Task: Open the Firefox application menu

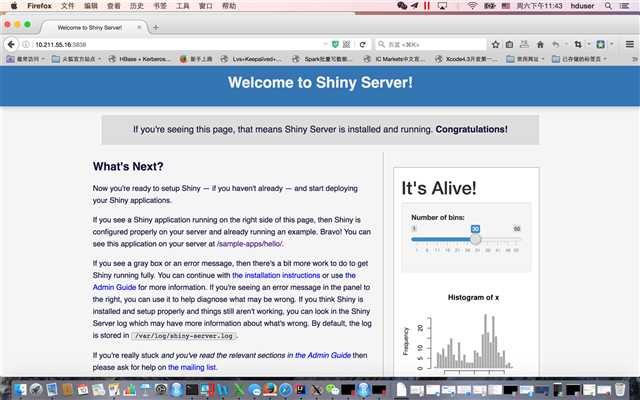Action: pyautogui.click(x=39, y=6)
